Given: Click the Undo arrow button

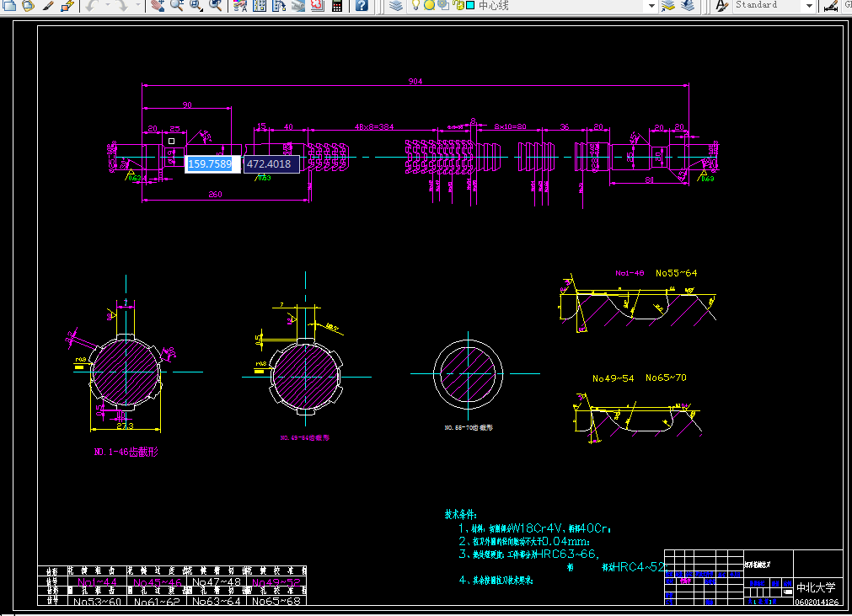Looking at the screenshot, I should (x=91, y=5).
